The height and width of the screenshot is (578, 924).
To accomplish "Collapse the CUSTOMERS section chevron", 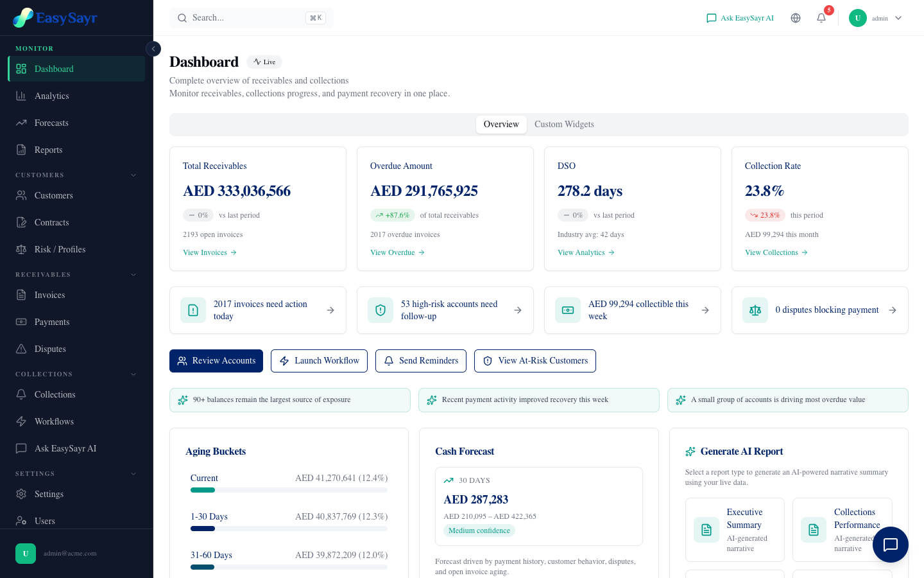I will pos(133,175).
